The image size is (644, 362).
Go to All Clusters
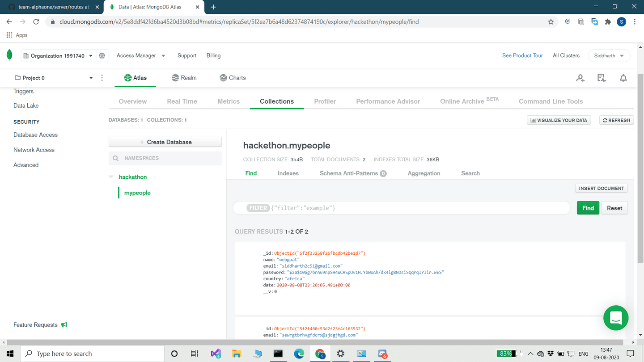click(x=566, y=55)
